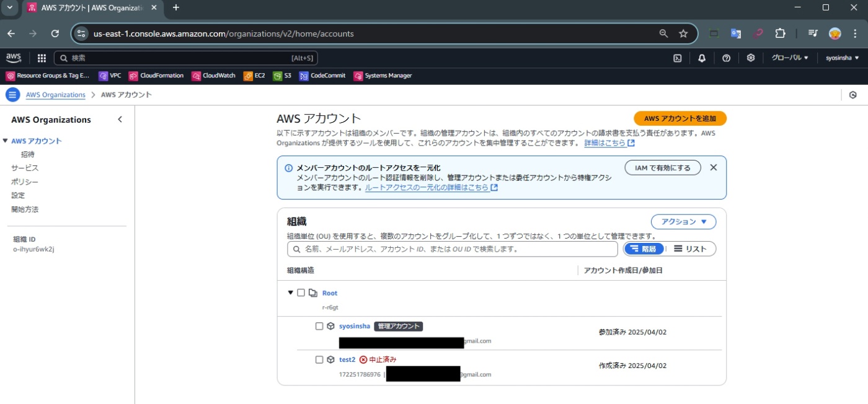The height and width of the screenshot is (404, 868).
Task: Go back to the previous page
Action: click(x=11, y=33)
